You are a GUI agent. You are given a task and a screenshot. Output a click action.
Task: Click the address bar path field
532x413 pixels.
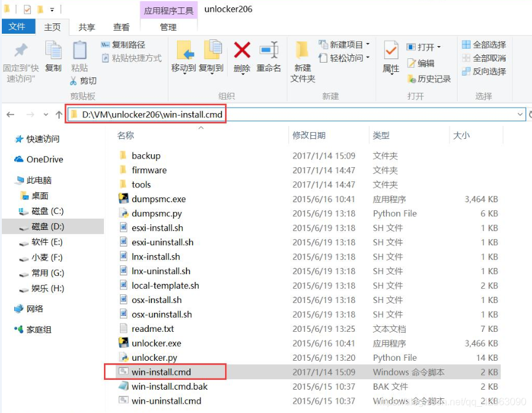pos(296,114)
